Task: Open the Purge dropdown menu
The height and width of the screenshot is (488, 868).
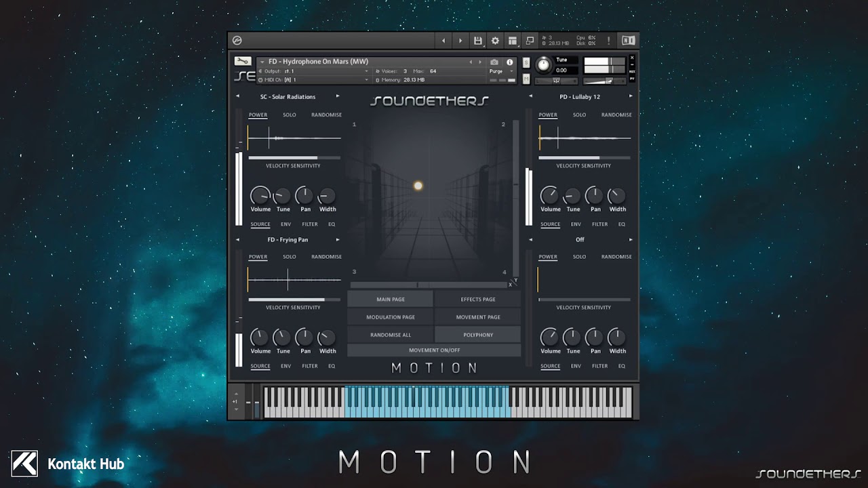Action: [502, 71]
